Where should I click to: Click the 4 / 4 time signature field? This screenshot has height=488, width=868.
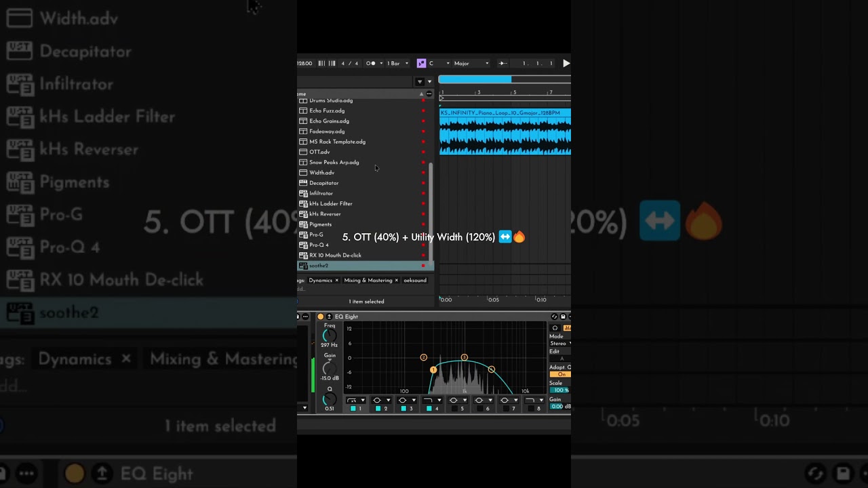pyautogui.click(x=349, y=63)
